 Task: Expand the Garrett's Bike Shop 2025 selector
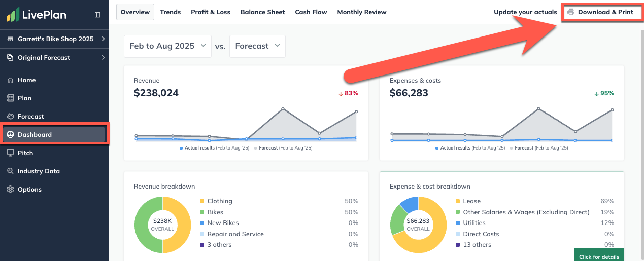coord(55,39)
